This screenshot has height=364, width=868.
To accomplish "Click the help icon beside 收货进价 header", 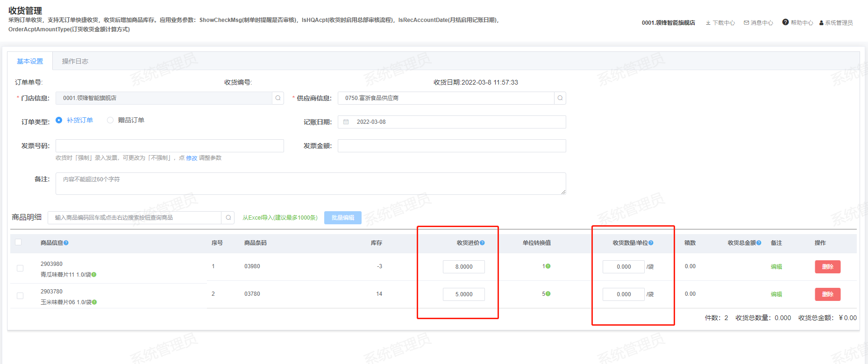I will 482,243.
